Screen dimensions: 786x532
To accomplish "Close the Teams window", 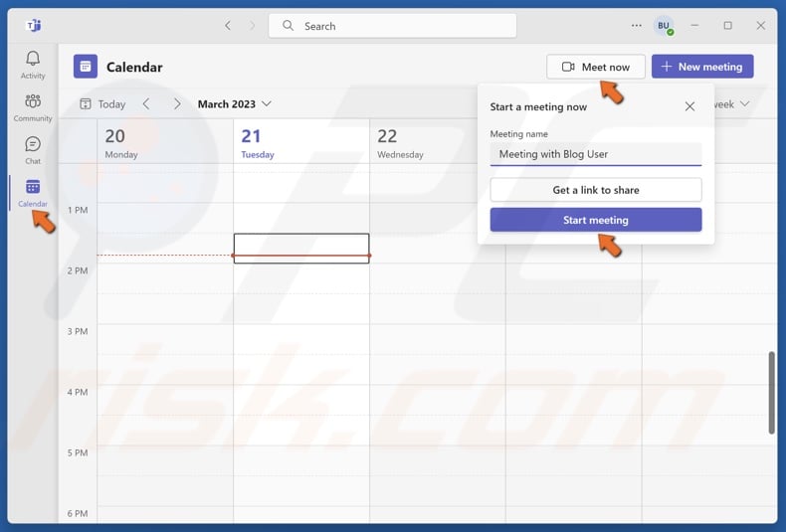I will coord(760,26).
